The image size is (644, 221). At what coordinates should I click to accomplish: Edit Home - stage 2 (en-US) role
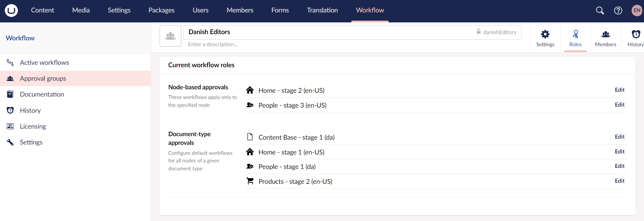tap(620, 90)
